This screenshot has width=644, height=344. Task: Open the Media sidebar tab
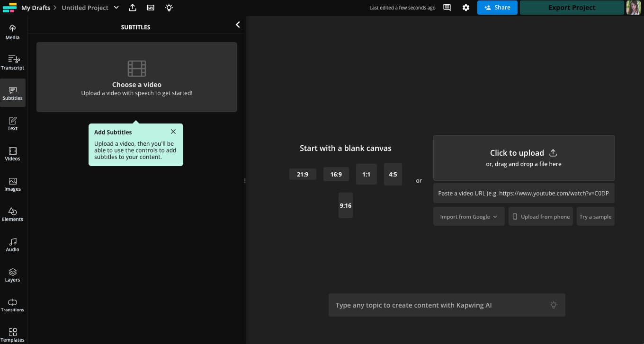[13, 32]
